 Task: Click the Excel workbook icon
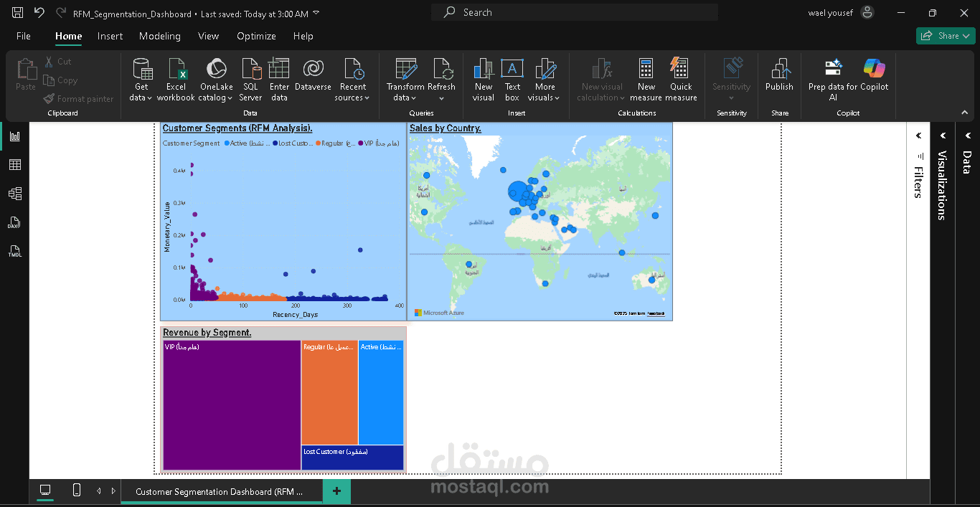[x=176, y=70]
